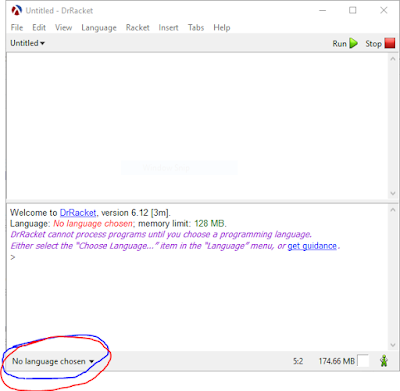
Task: Open the View menu
Action: click(63, 28)
